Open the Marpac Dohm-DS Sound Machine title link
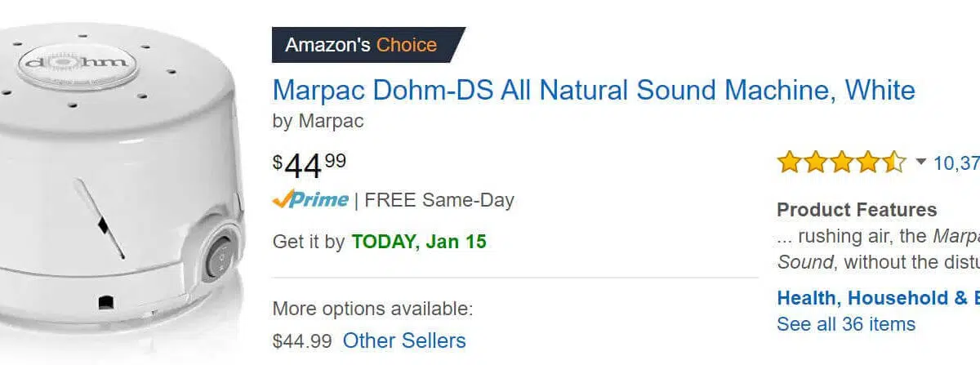980x365 pixels. [x=594, y=90]
